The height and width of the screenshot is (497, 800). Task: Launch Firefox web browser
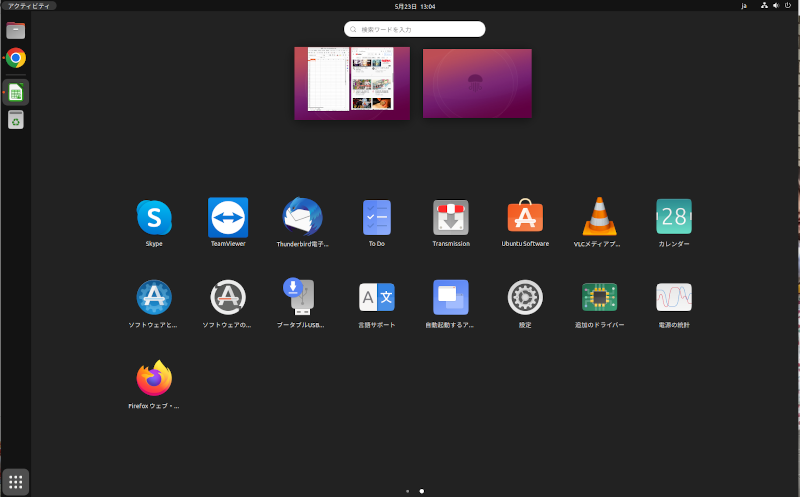pyautogui.click(x=154, y=378)
